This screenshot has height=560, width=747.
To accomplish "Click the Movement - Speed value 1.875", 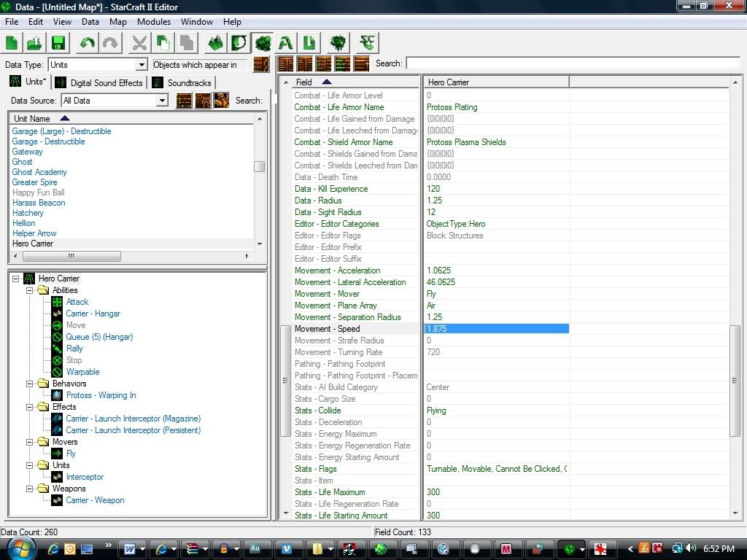I will (x=496, y=329).
